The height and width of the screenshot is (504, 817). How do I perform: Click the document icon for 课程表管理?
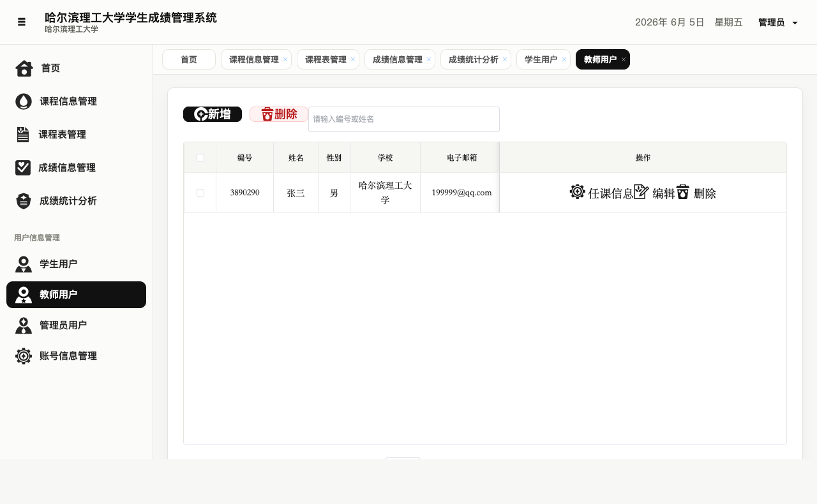pyautogui.click(x=23, y=135)
